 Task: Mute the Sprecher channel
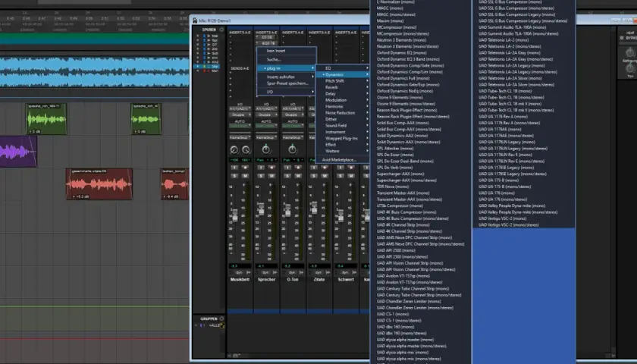tap(271, 176)
